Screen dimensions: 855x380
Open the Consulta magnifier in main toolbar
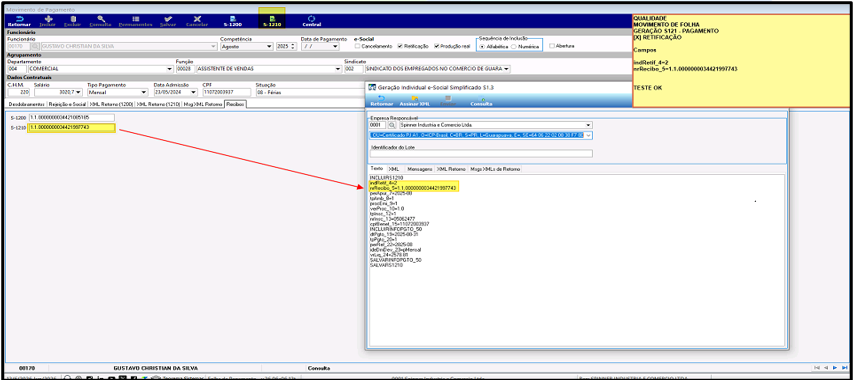100,21
